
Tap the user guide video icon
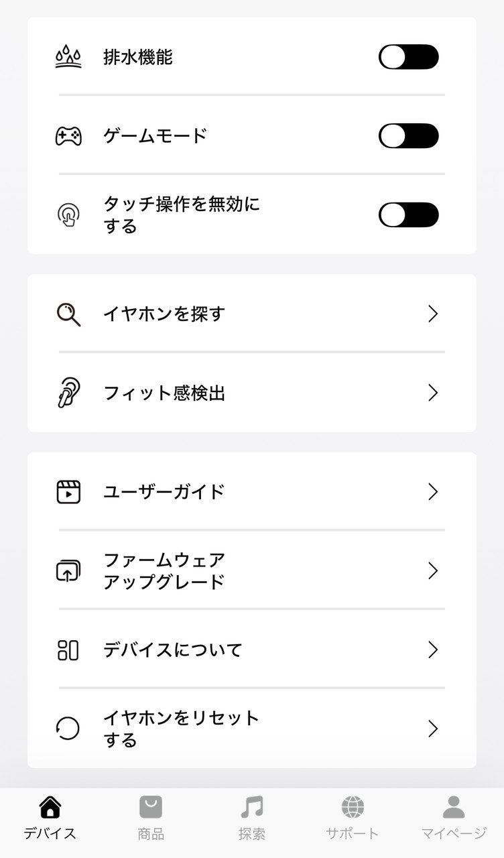[68, 492]
